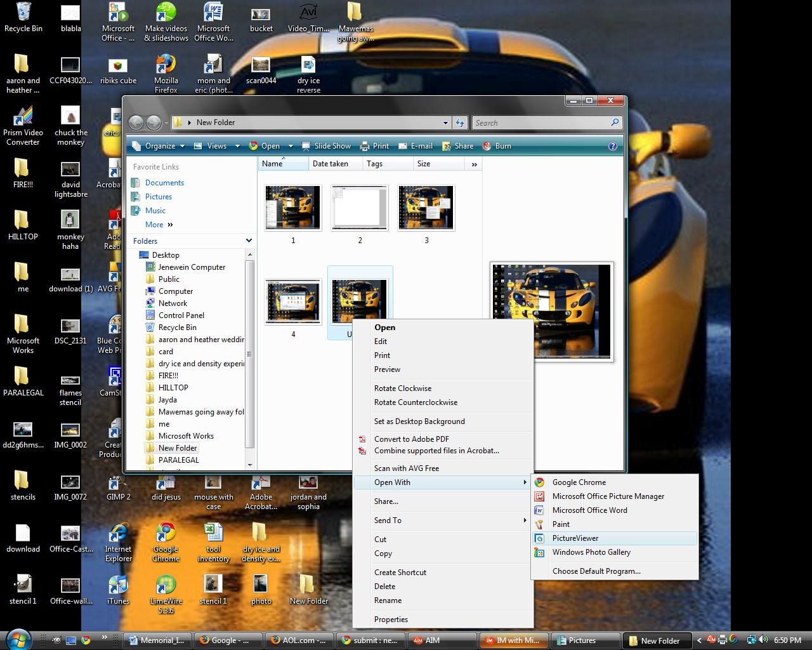Click the More link under Favorite Links
The width and height of the screenshot is (812, 650).
pos(155,224)
